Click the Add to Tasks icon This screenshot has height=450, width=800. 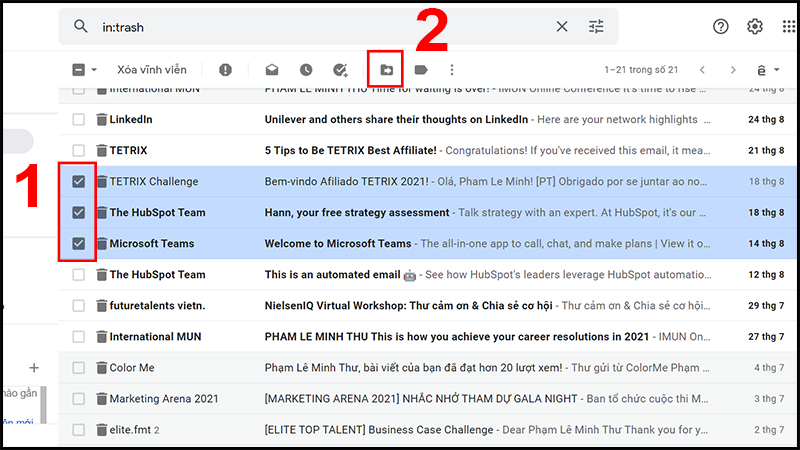(340, 70)
